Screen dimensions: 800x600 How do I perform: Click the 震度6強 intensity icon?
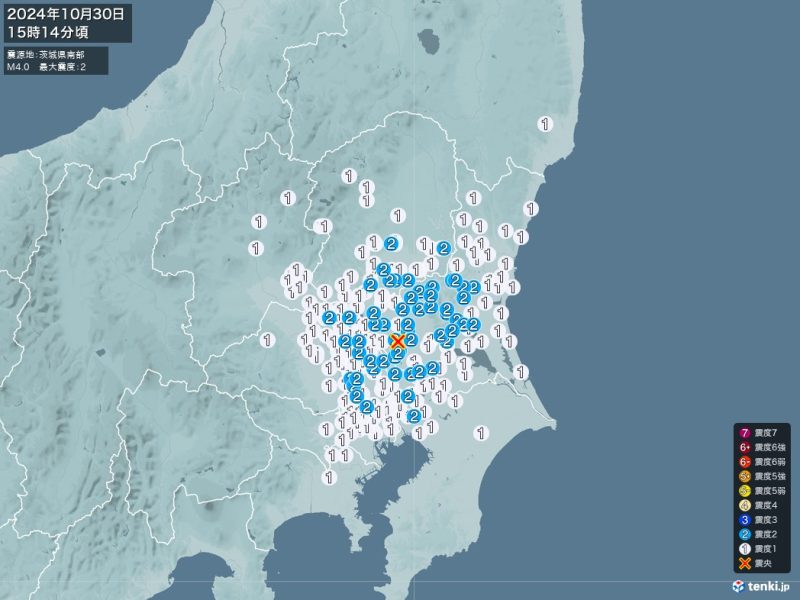(x=745, y=447)
